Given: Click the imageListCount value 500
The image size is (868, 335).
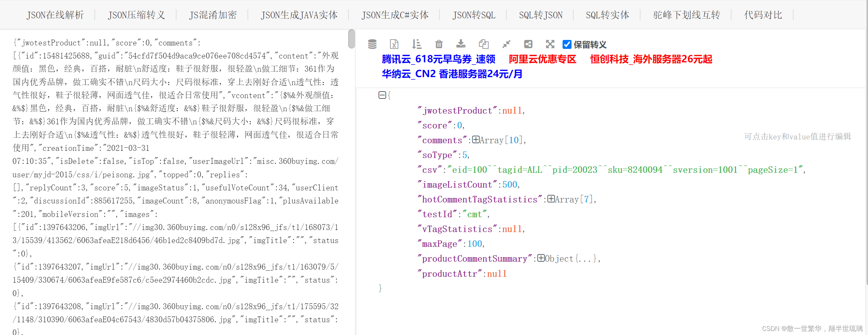Looking at the screenshot, I should (x=509, y=184).
